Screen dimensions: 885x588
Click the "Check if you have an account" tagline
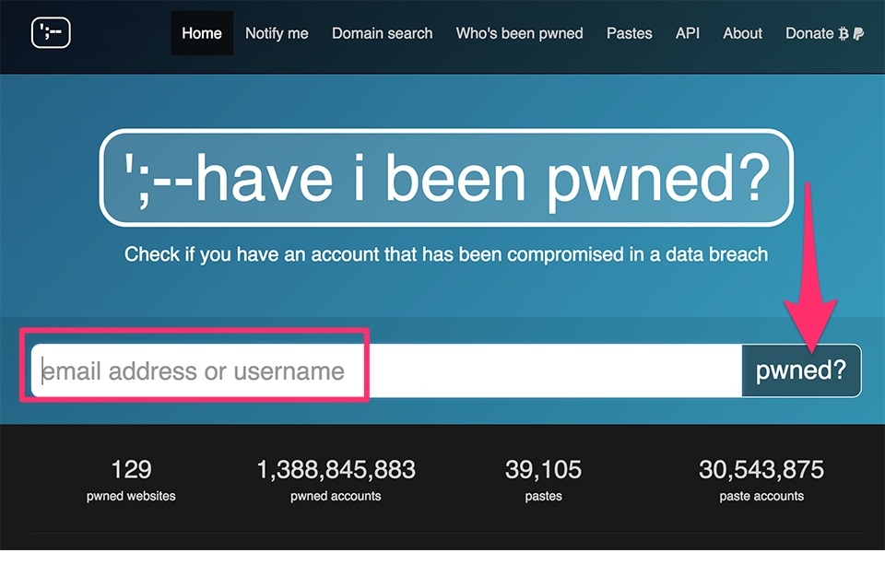(446, 253)
